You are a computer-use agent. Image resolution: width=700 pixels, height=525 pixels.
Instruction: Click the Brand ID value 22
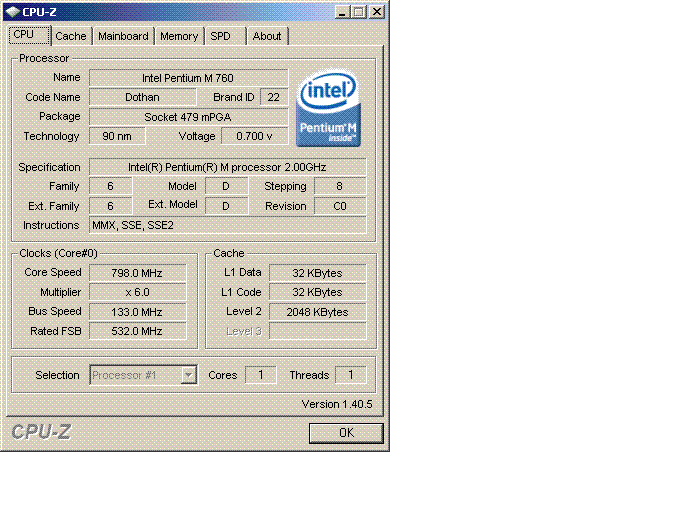coord(274,97)
